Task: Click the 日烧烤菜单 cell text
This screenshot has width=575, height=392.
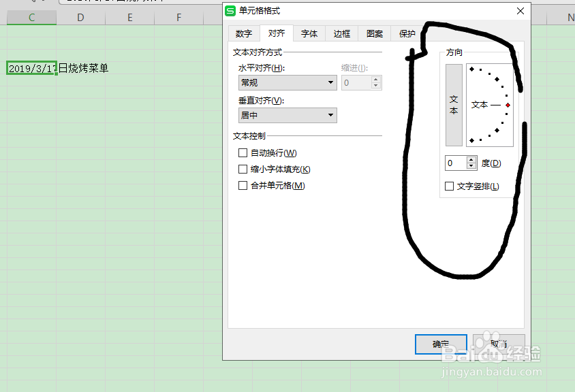Action: (83, 68)
